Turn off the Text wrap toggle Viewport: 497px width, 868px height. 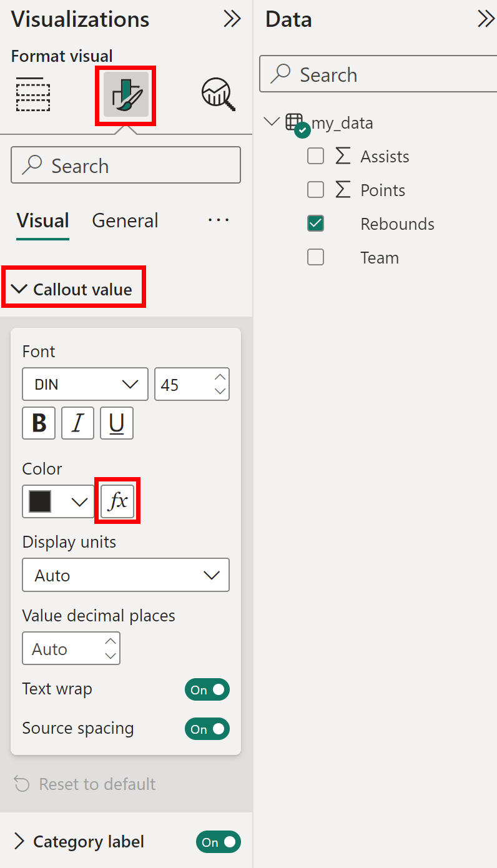point(207,689)
